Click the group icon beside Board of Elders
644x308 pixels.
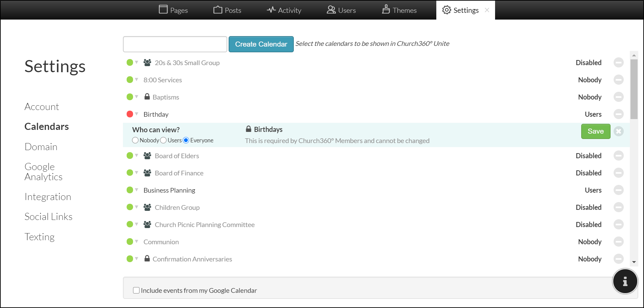(x=147, y=156)
